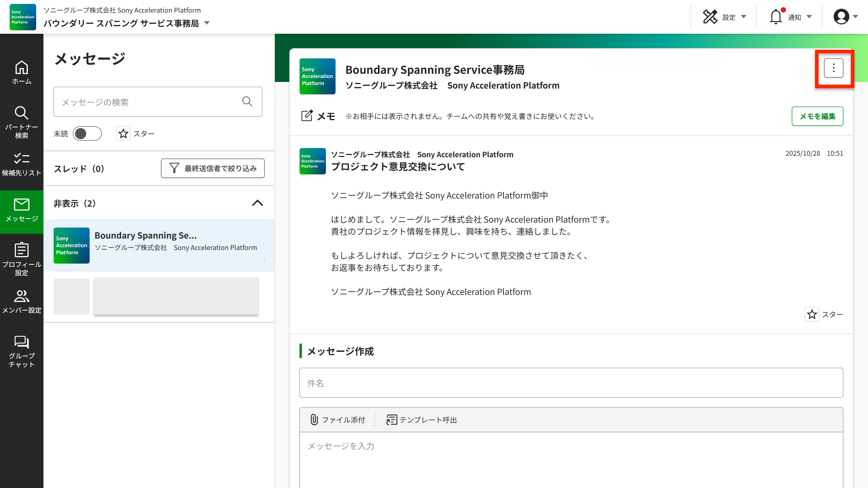Star the プロジェクト意見交換について message
868x488 pixels.
coord(812,314)
